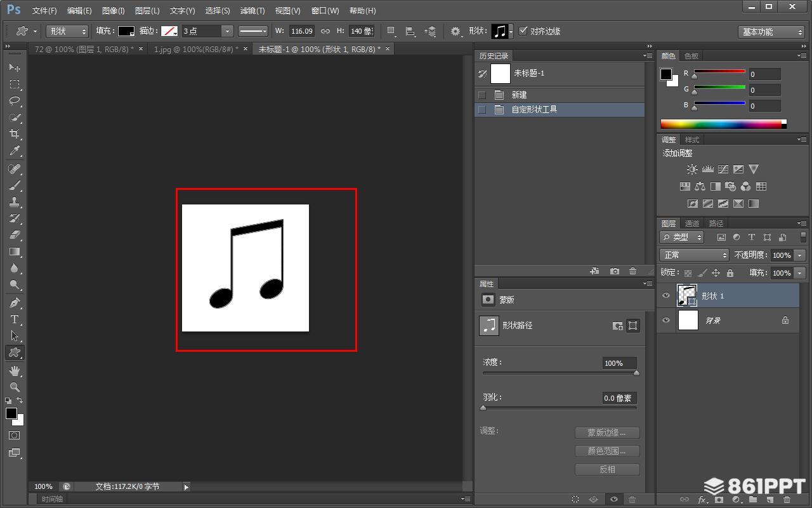
Task: Open the 滤镜(T) menu
Action: point(252,11)
